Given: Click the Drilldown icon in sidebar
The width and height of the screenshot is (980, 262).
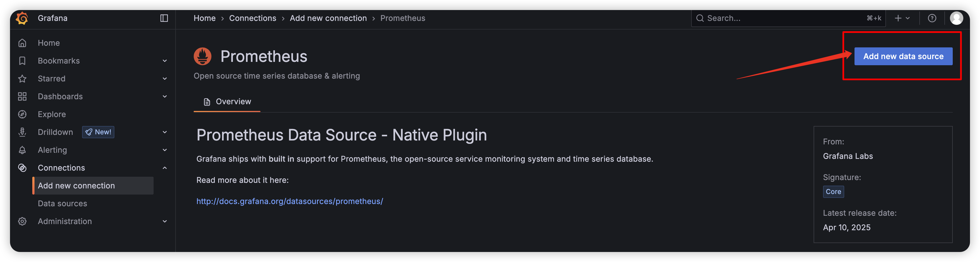Looking at the screenshot, I should (23, 132).
